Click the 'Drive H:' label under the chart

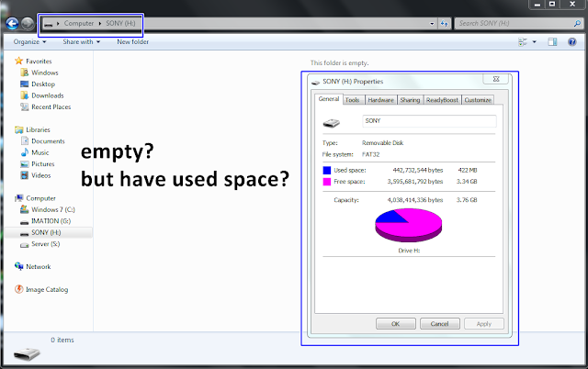[409, 251]
